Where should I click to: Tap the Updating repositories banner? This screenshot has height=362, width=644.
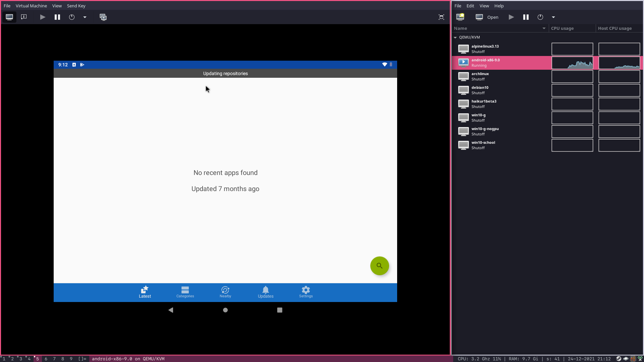coord(225,73)
